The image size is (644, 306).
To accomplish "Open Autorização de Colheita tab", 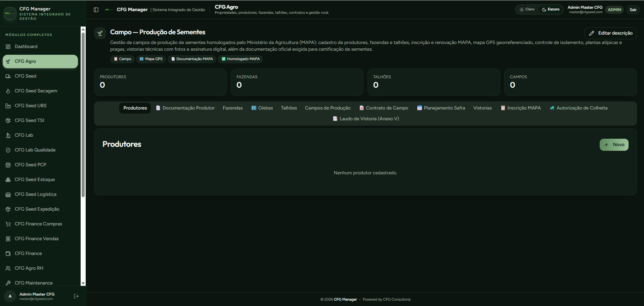I will (x=578, y=108).
